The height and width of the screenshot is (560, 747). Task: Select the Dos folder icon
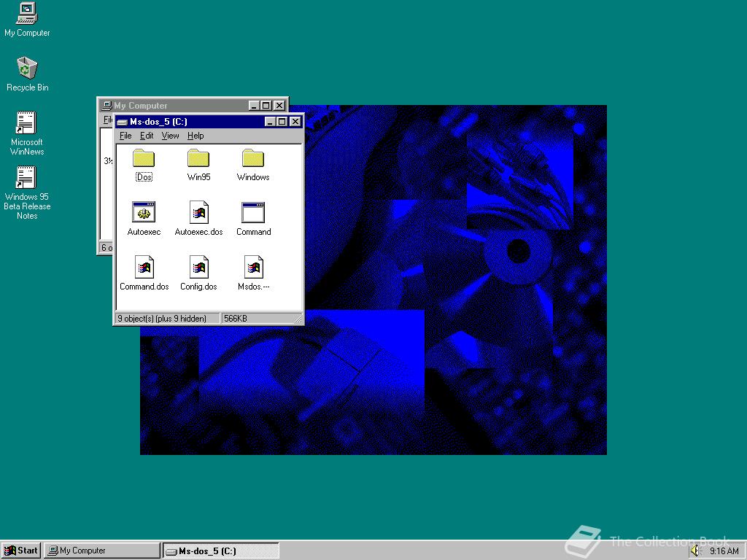[x=144, y=158]
